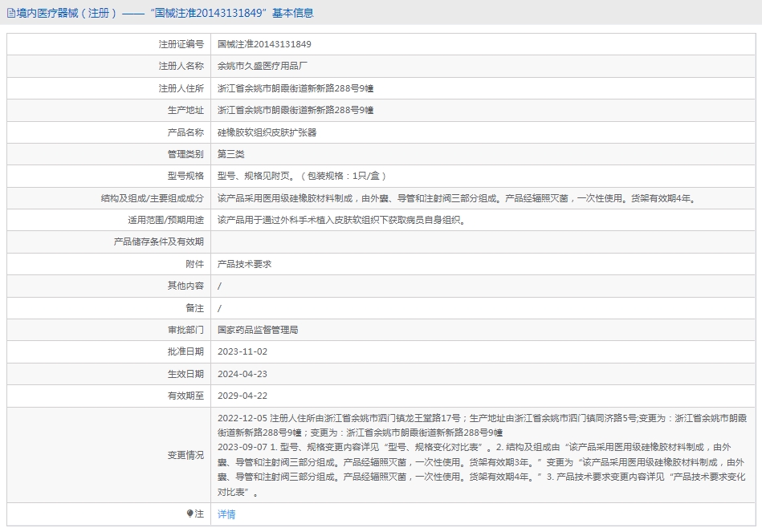Select the registration number 国械注准20143131849 value
Screen dimensions: 762x532
264,44
